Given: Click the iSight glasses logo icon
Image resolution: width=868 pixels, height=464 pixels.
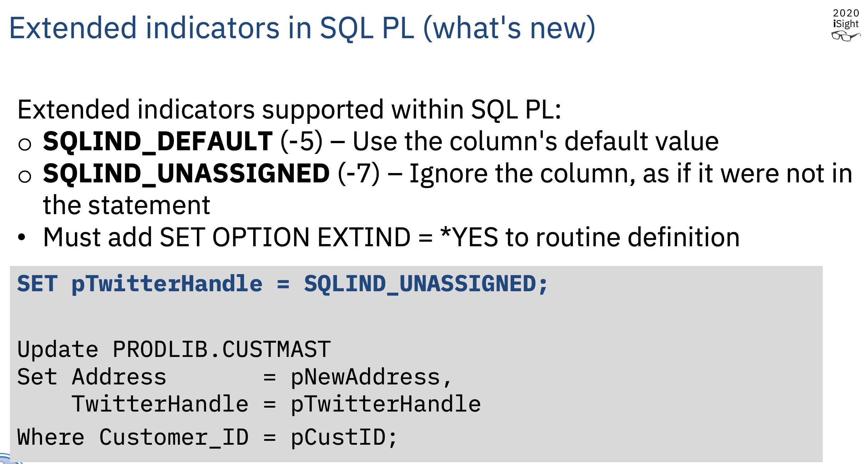Looking at the screenshot, I should (846, 36).
